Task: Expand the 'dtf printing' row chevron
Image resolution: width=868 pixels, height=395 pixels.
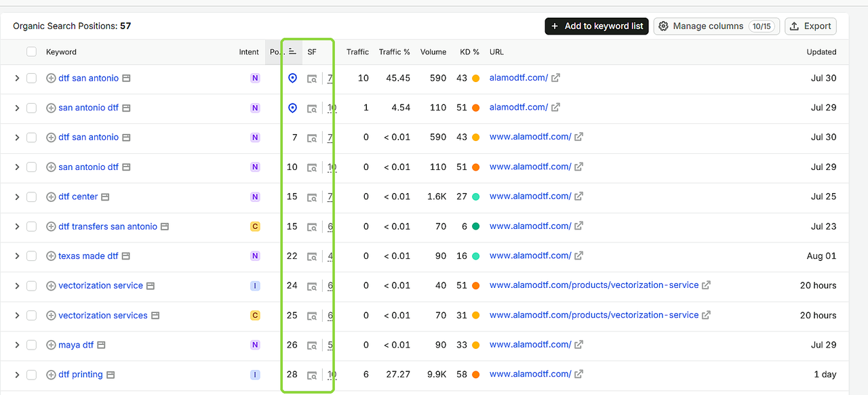Action: pyautogui.click(x=17, y=375)
